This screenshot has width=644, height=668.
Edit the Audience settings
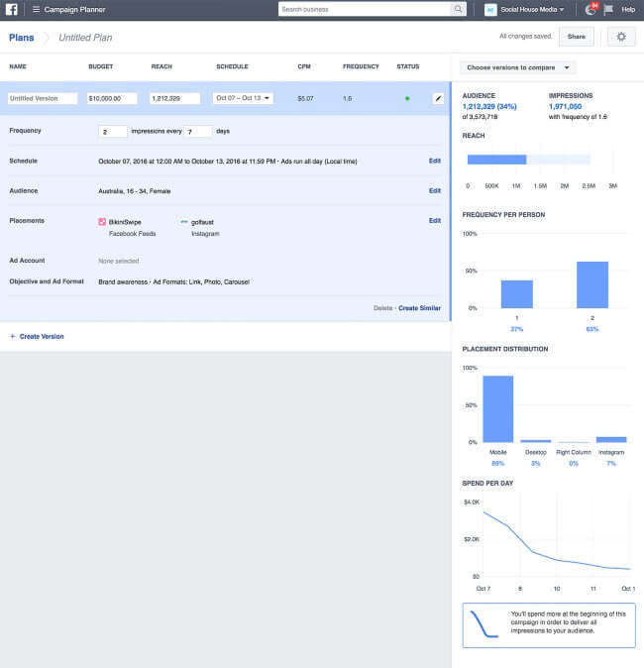[x=434, y=190]
